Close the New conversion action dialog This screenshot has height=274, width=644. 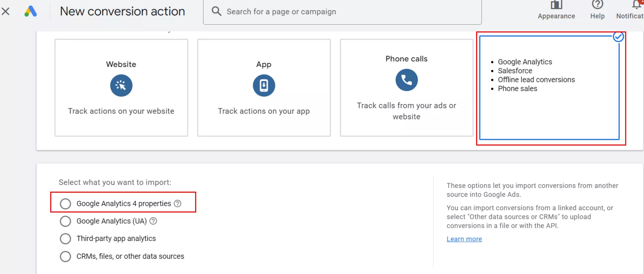coord(5,11)
